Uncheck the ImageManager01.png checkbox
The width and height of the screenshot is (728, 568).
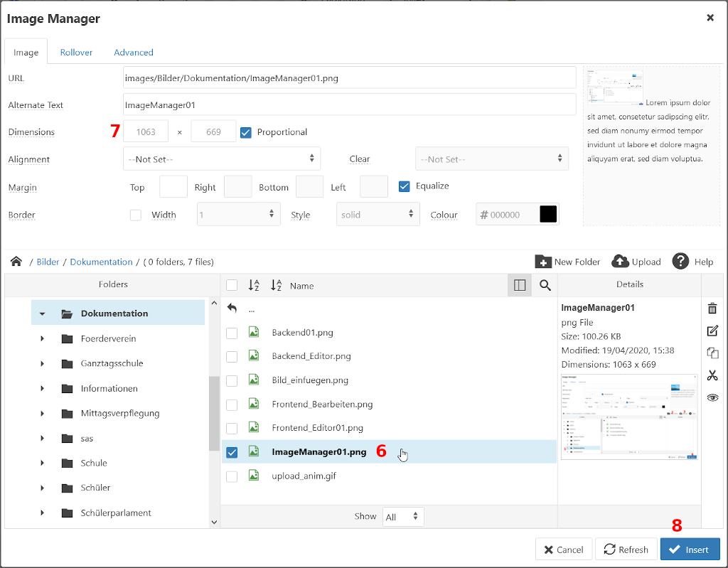[x=232, y=452]
